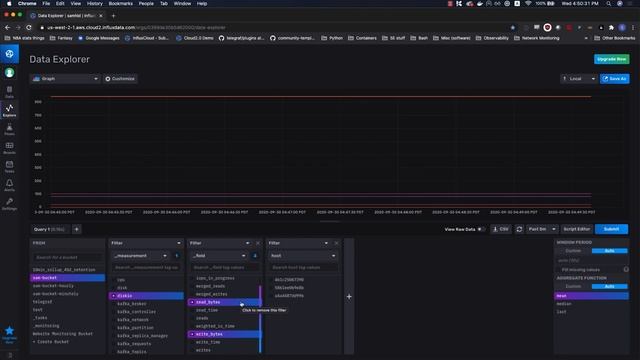Go back with the browser back arrow
Image resolution: width=640 pixels, height=360 pixels.
coord(7,27)
